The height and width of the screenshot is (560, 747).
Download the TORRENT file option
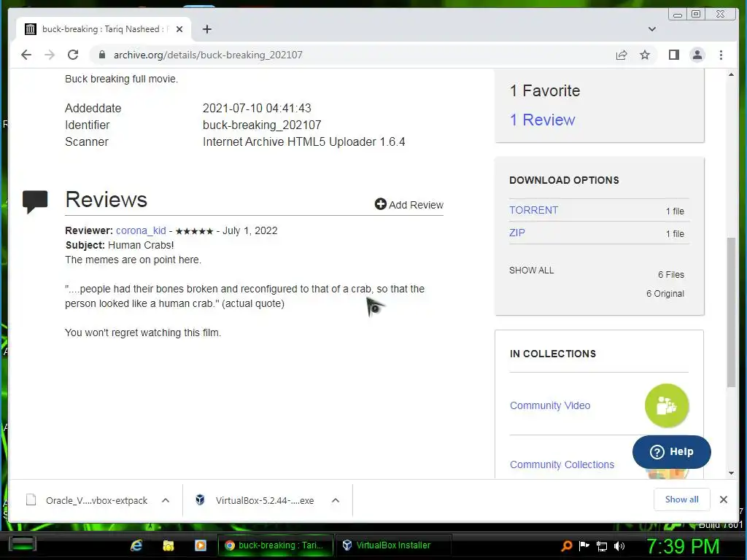point(533,210)
